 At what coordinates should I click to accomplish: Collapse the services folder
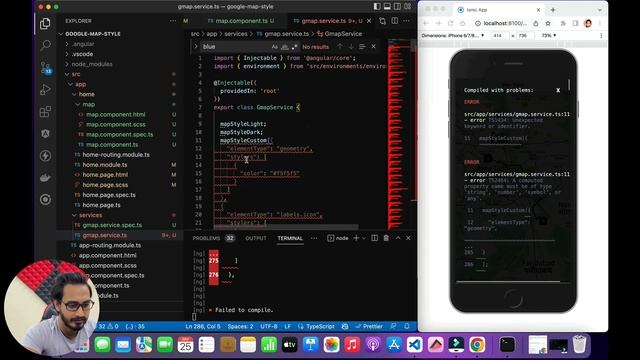tap(91, 215)
